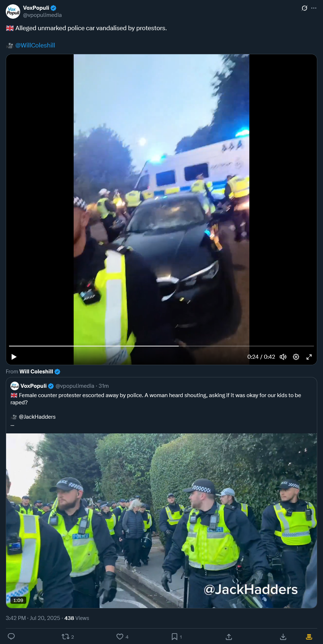Open the Will Coleshill source profile link
Image resolution: width=323 pixels, height=644 pixels.
36,372
